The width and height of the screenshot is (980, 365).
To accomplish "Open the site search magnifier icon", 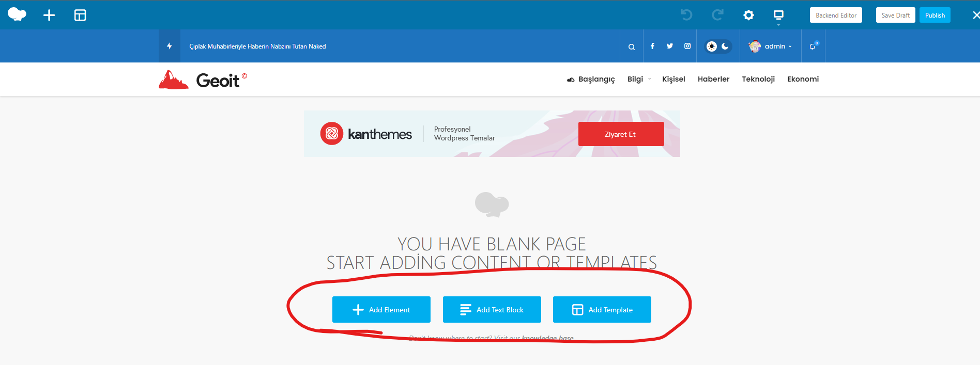I will point(632,46).
